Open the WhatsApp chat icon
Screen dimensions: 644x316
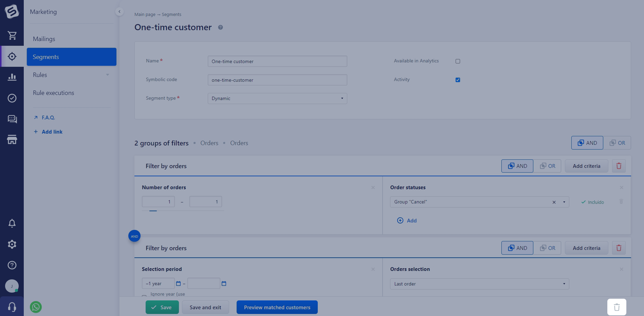click(x=36, y=307)
